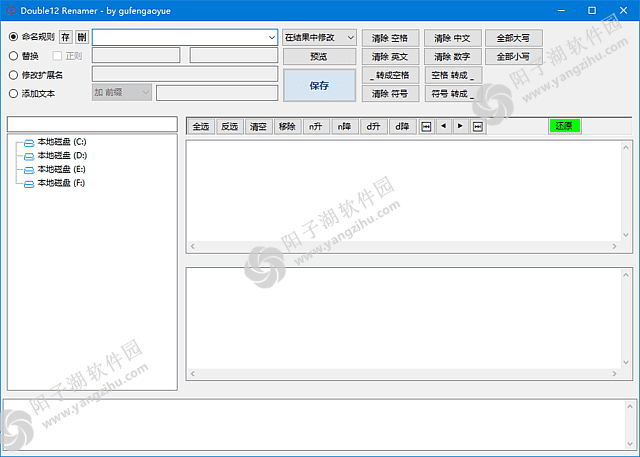Click the large 保存 save button
Screen dimensions: 640x457
319,85
